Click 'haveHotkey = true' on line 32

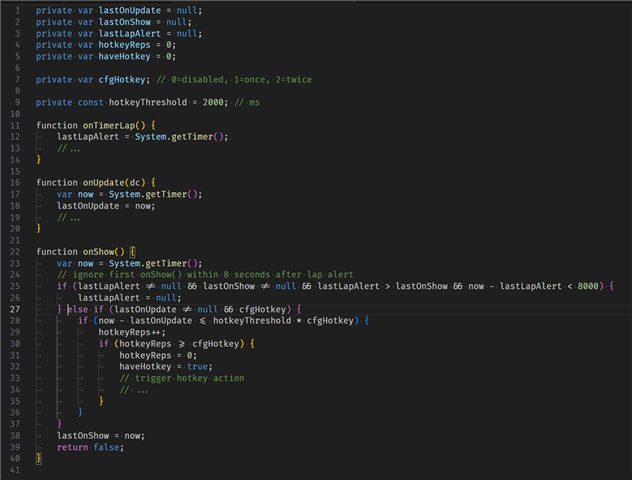[x=163, y=367]
